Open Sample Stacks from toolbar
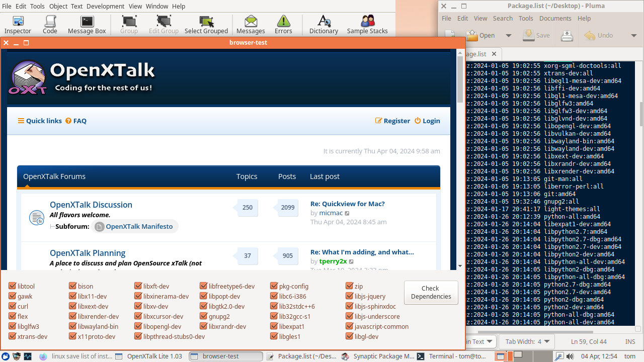Viewport: 644px width, 362px height. tap(367, 25)
